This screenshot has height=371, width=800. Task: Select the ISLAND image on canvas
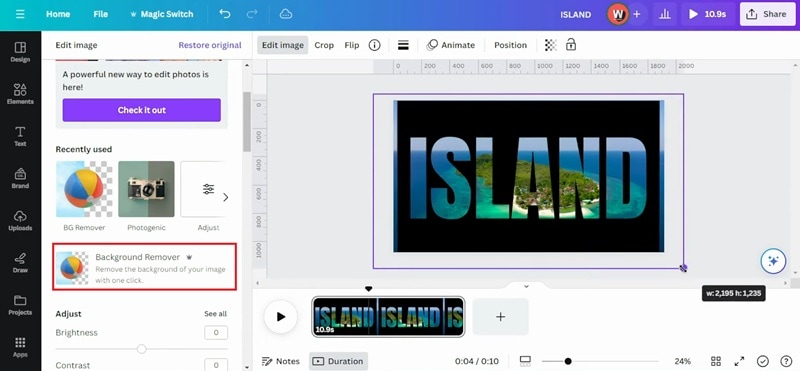point(529,176)
